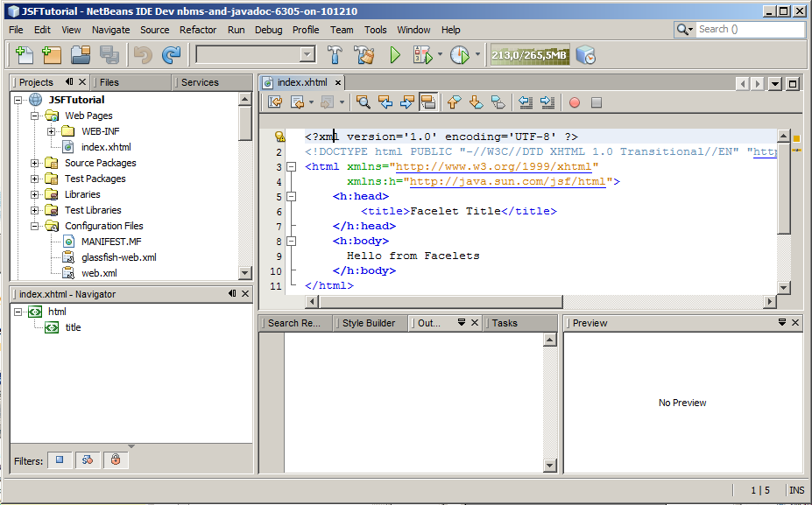The image size is (812, 505).
Task: Start macro recording with red circle
Action: coord(575,102)
